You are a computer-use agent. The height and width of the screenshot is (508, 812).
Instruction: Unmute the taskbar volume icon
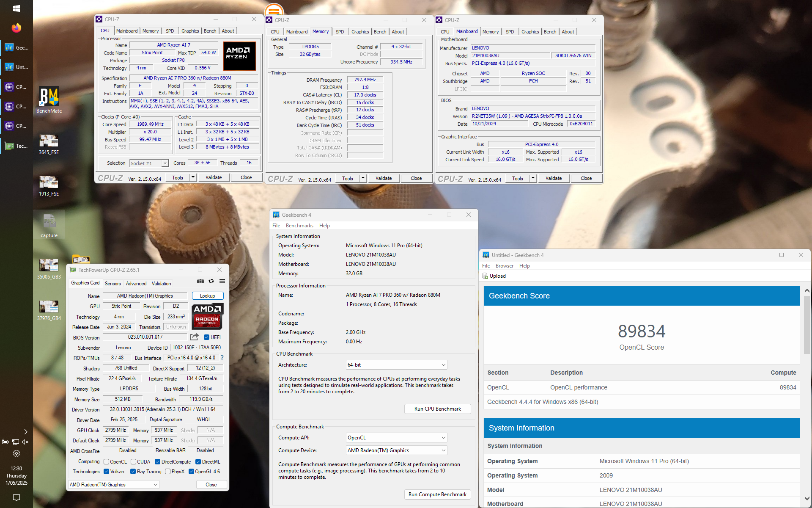(25, 442)
